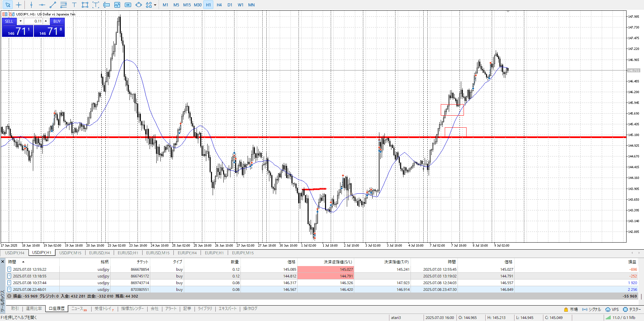Pick the vertical line drawing tool

tap(31, 5)
